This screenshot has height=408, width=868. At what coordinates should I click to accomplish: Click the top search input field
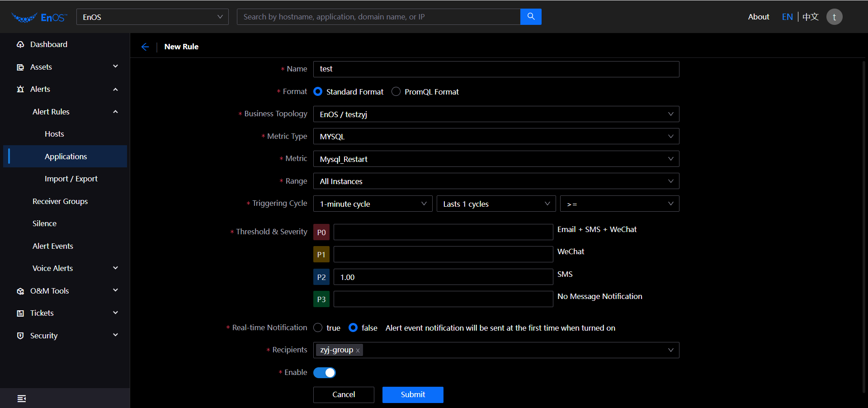click(x=378, y=17)
